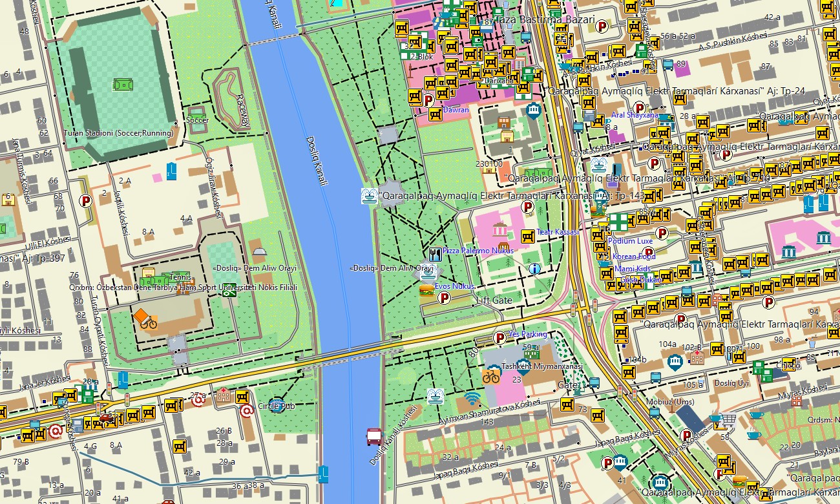
Task: Select the blue Wi-Fi icon above Aymxan Shamuratova Kóshesi
Action: click(472, 399)
